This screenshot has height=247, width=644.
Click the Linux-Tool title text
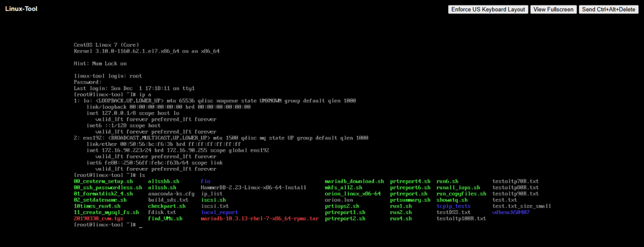click(21, 9)
